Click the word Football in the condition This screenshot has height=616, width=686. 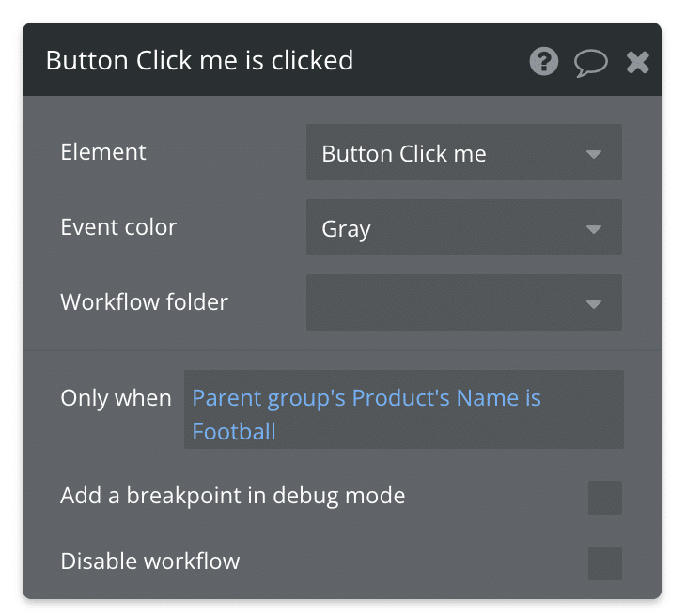tap(234, 432)
